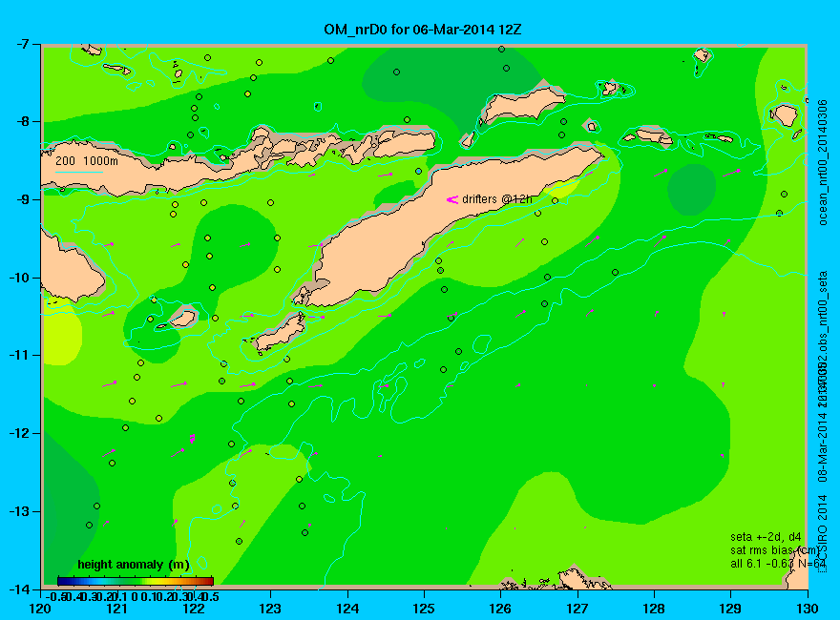The width and height of the screenshot is (840, 620).
Task: Click the -14 latitude axis label
Action: (x=21, y=589)
